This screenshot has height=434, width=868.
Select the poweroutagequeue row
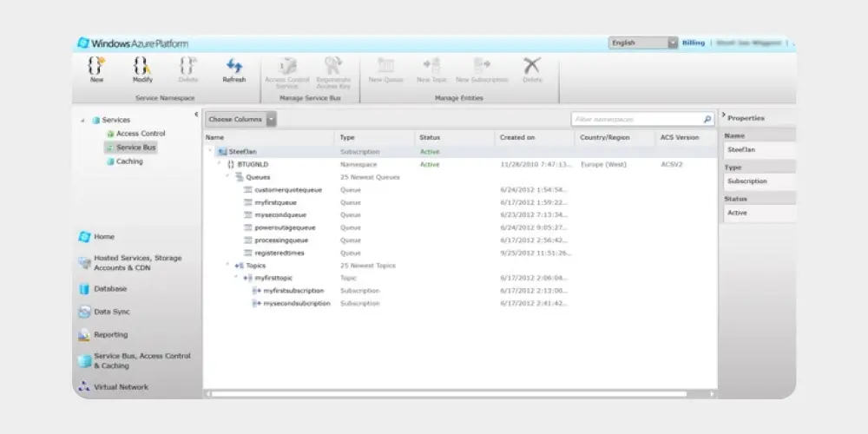click(x=459, y=227)
